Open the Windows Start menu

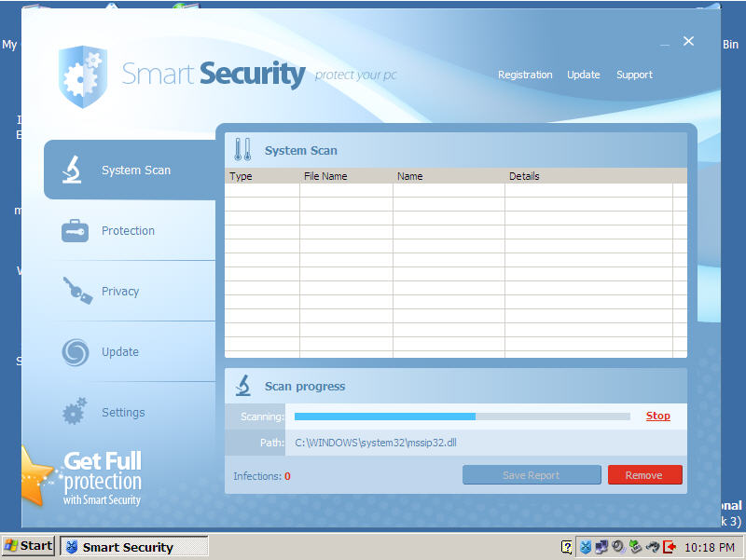tap(28, 546)
